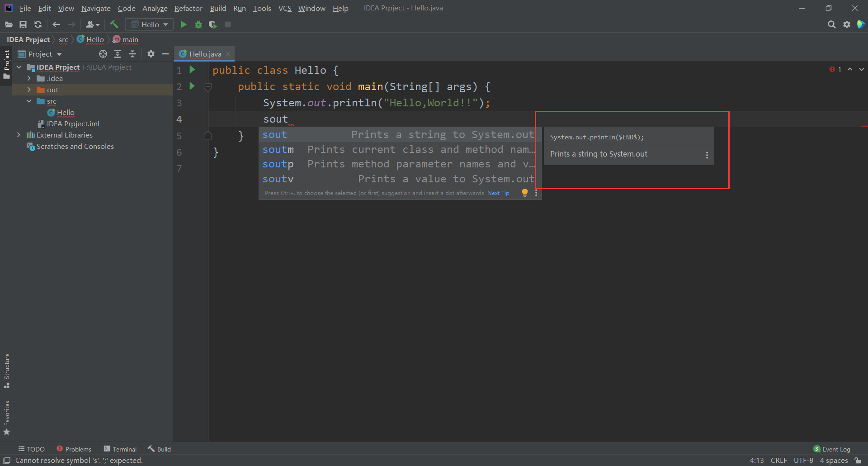Toggle tool window bars status icon
The height and width of the screenshot is (466, 868).
click(7, 460)
